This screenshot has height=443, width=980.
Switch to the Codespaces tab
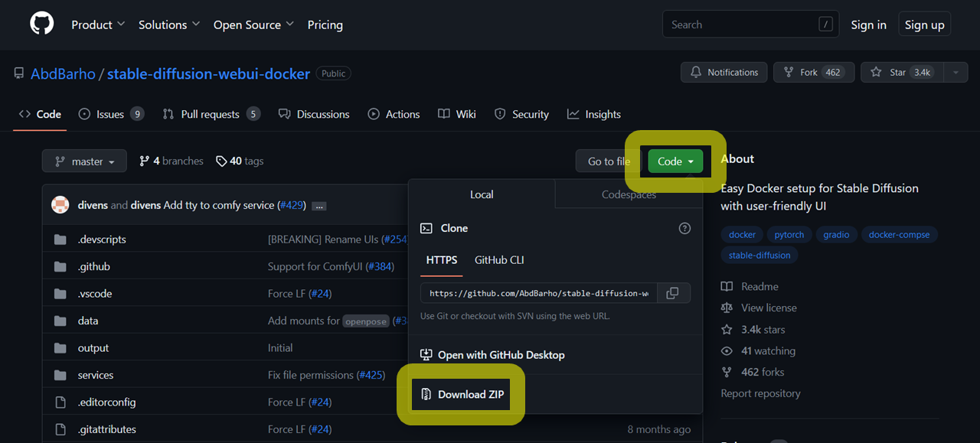tap(628, 194)
